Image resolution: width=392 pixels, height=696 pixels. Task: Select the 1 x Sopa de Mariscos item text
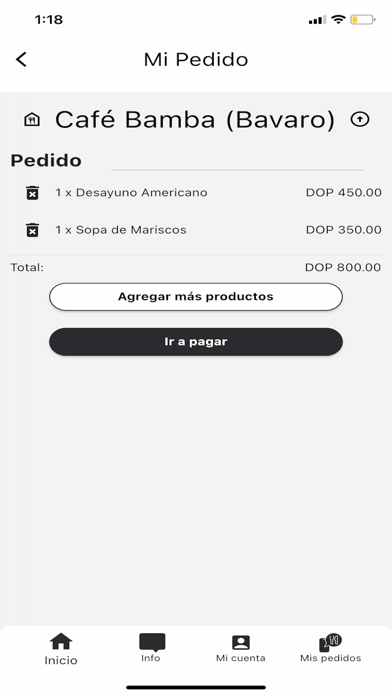(x=121, y=230)
